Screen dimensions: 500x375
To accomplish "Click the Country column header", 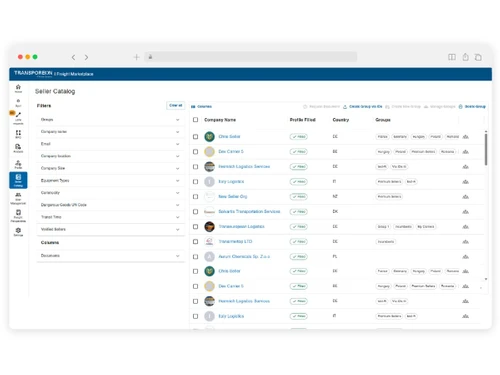I will tap(341, 120).
